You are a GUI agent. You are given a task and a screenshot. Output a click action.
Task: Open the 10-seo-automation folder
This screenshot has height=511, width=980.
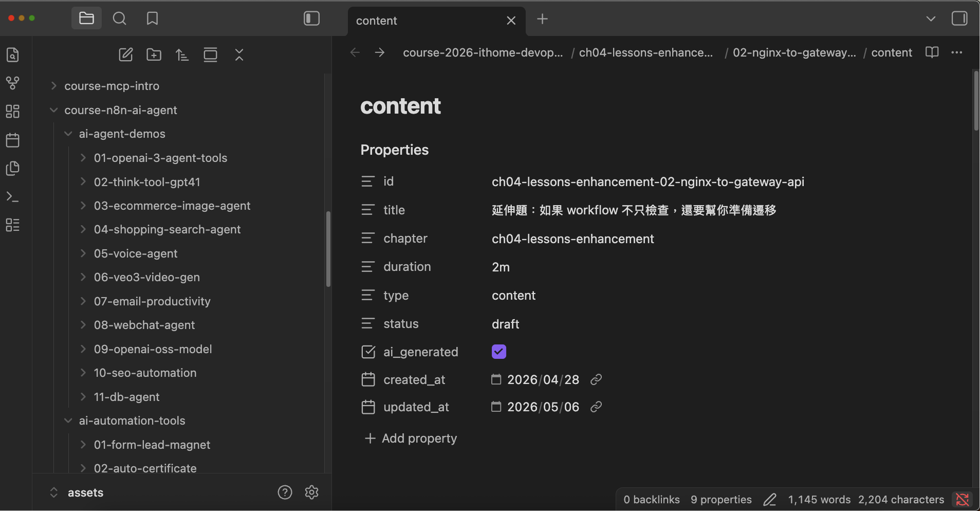pos(145,373)
